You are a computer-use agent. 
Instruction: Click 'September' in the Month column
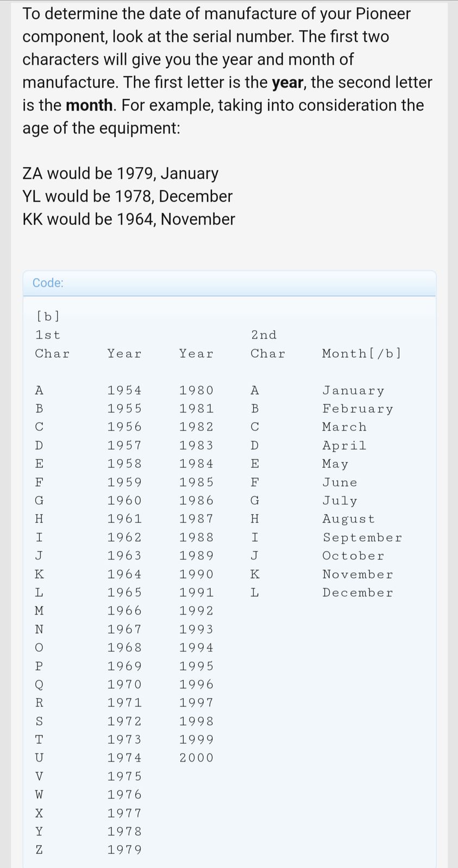coord(362,537)
